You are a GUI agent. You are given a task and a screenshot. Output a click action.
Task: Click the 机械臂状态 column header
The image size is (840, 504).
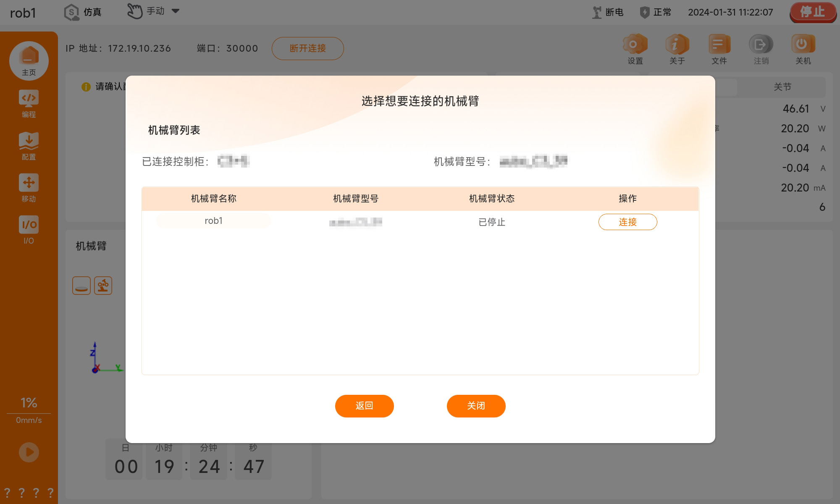pos(492,199)
